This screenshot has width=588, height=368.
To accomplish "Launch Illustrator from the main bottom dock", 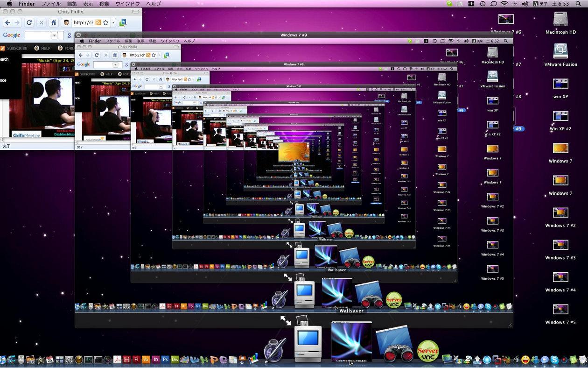I will [x=146, y=360].
